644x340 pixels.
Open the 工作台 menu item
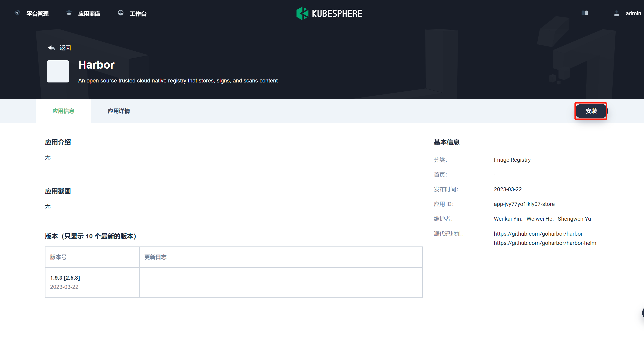coord(138,14)
